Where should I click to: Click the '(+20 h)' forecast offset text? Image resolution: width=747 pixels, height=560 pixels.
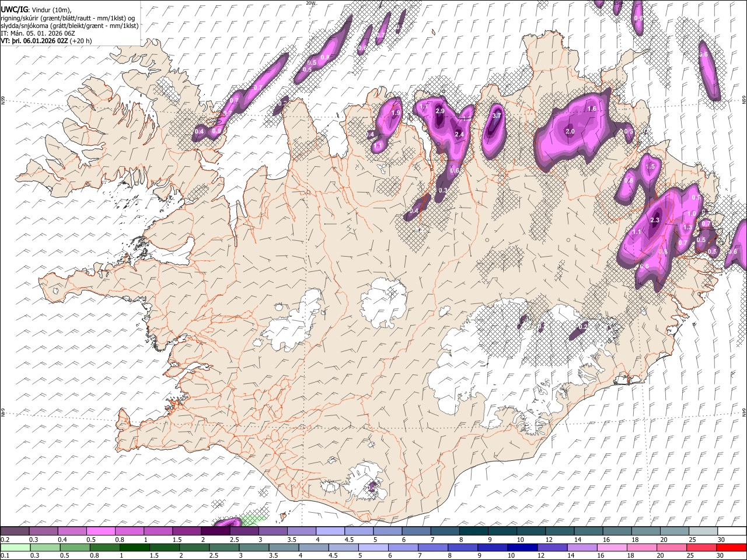coord(81,41)
